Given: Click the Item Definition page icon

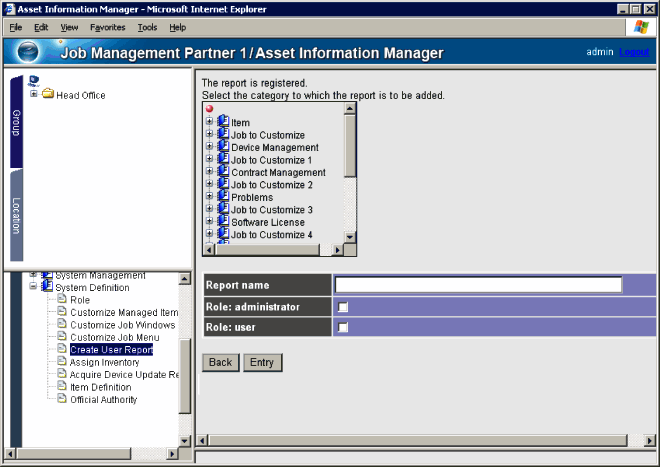Looking at the screenshot, I should pyautogui.click(x=62, y=386).
